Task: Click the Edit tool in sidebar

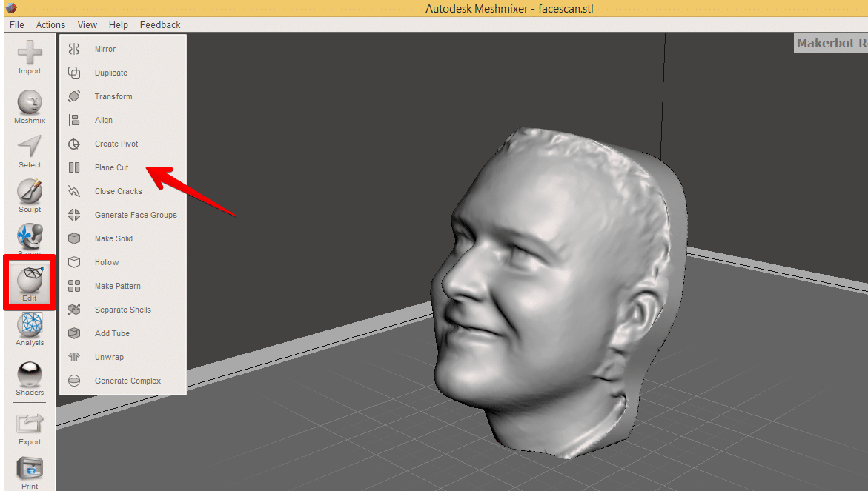Action: tap(30, 283)
